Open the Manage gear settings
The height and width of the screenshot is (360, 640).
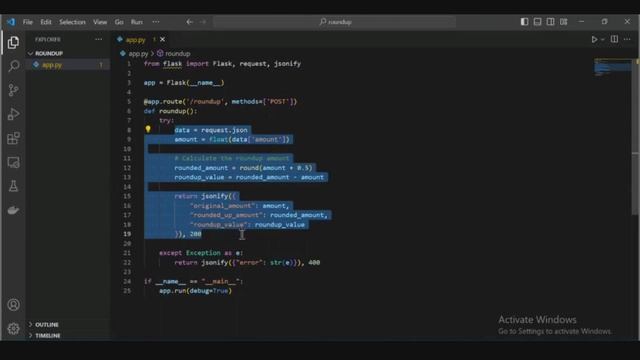[x=13, y=328]
